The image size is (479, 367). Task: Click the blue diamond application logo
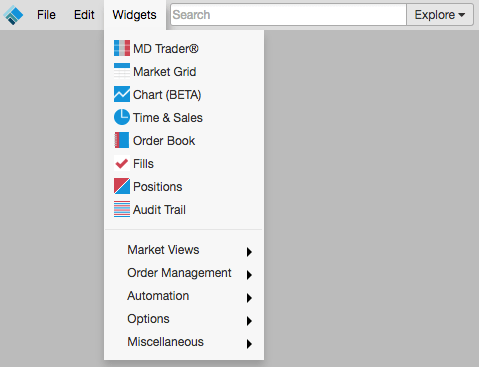coord(13,15)
